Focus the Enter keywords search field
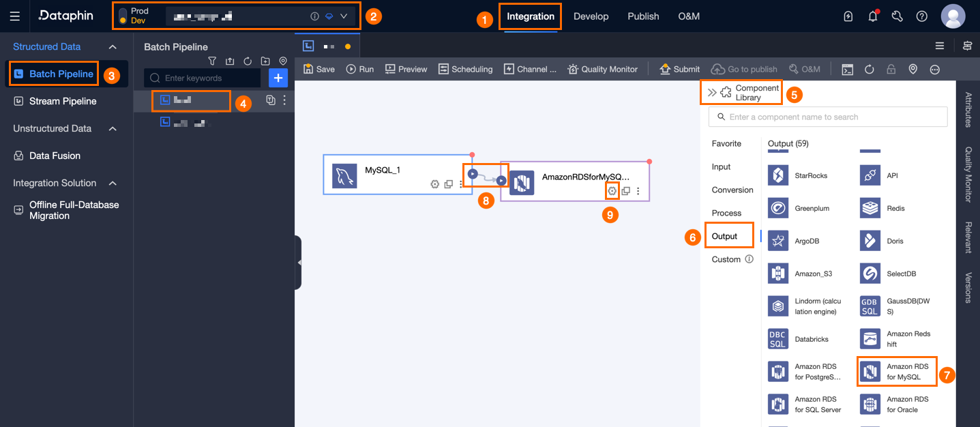The width and height of the screenshot is (980, 427). coord(203,78)
